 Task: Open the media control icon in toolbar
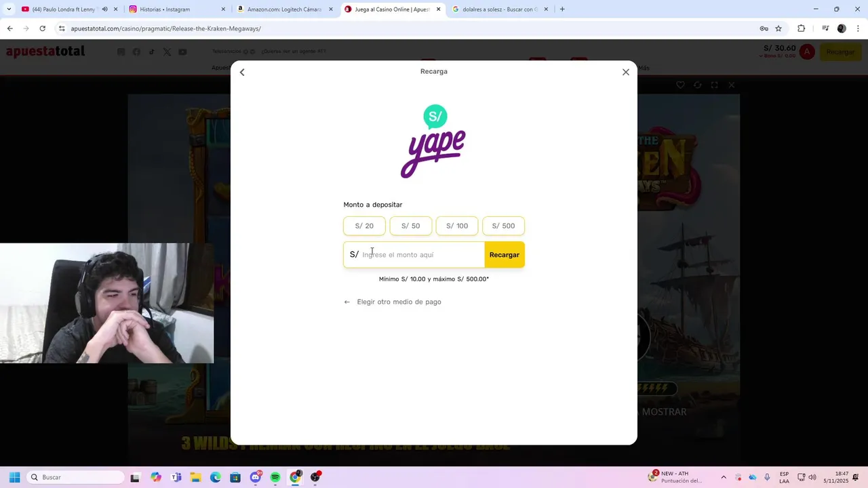[x=825, y=28]
